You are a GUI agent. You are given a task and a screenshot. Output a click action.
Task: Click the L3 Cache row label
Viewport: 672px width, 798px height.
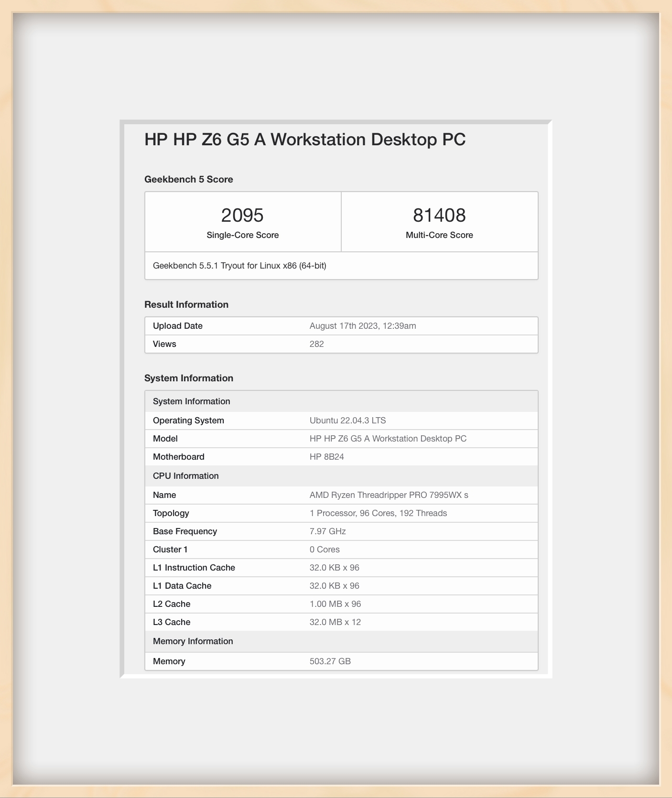coord(172,622)
